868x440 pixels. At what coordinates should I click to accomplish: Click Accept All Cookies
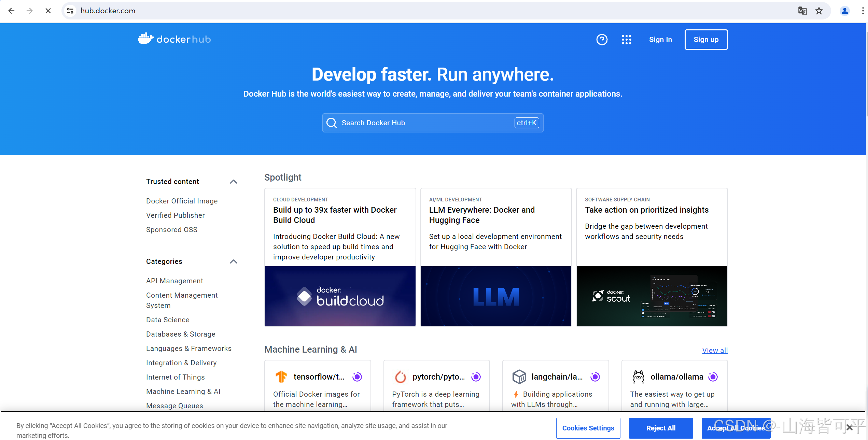(x=736, y=428)
